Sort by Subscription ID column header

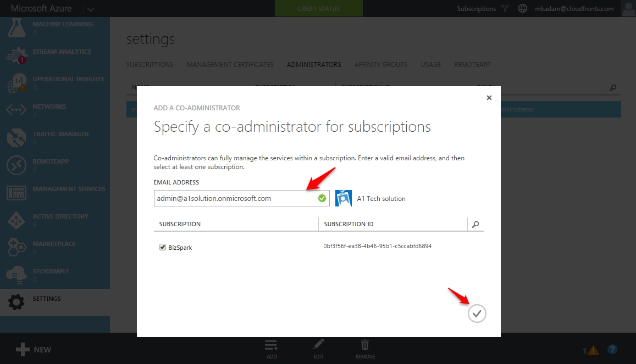(349, 224)
